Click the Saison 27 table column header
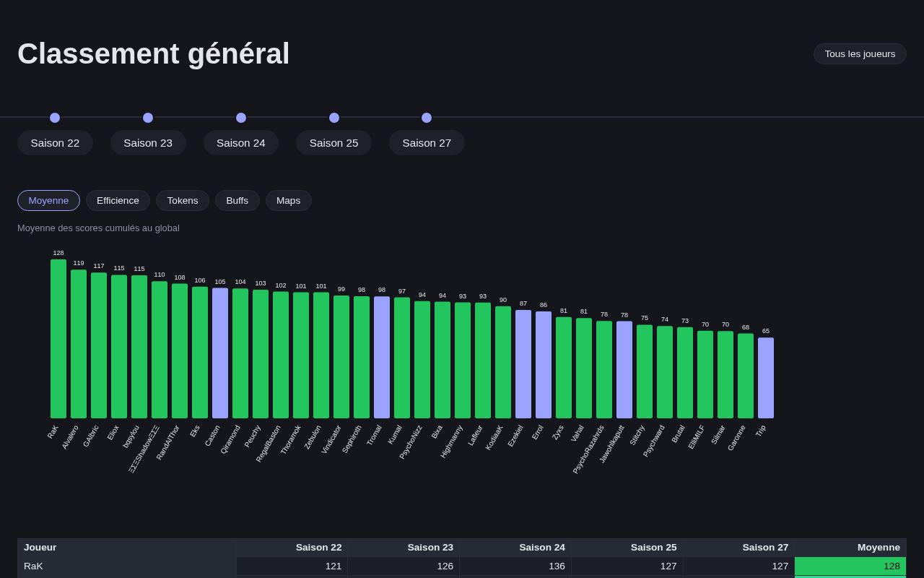924x578 pixels. pos(739,548)
